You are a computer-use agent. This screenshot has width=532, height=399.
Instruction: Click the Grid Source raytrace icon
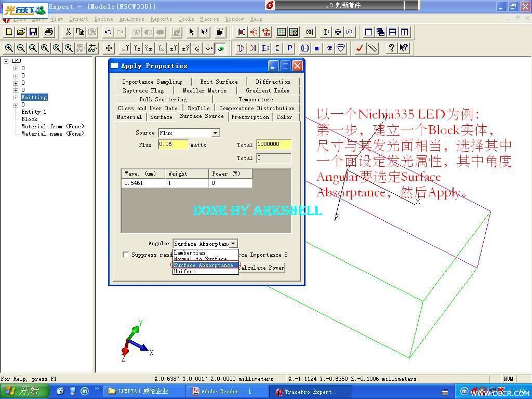tap(241, 32)
